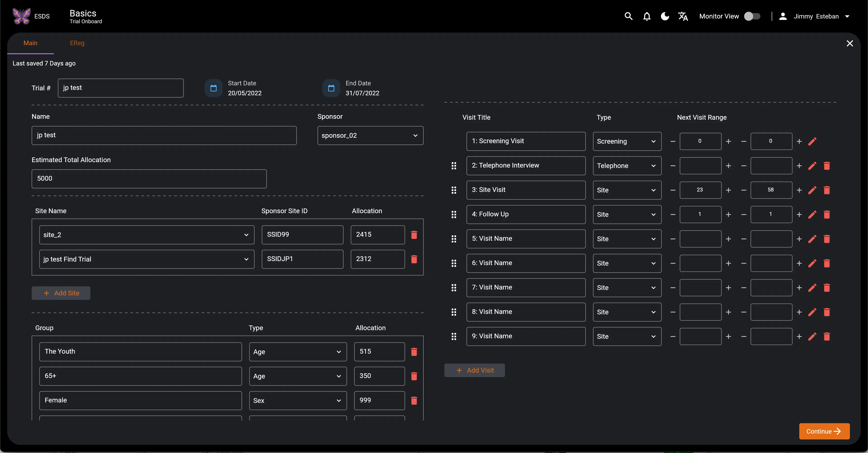
Task: Edit the 7: Visit Name row
Action: point(812,288)
